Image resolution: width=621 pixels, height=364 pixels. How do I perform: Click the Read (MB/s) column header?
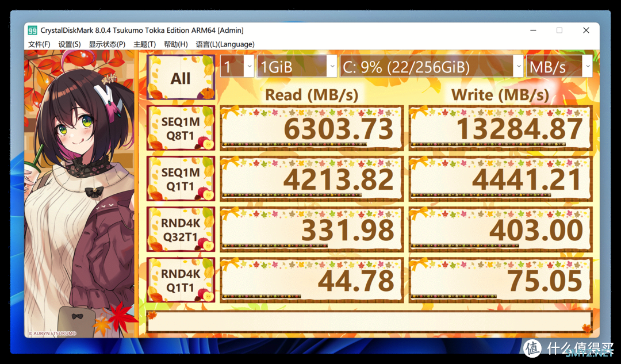[312, 95]
